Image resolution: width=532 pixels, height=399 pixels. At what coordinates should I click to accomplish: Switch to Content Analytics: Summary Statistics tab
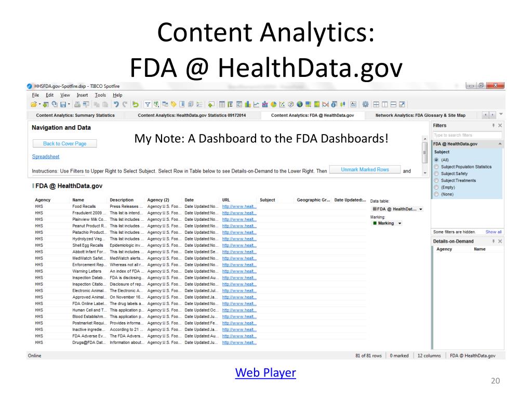tap(75, 115)
